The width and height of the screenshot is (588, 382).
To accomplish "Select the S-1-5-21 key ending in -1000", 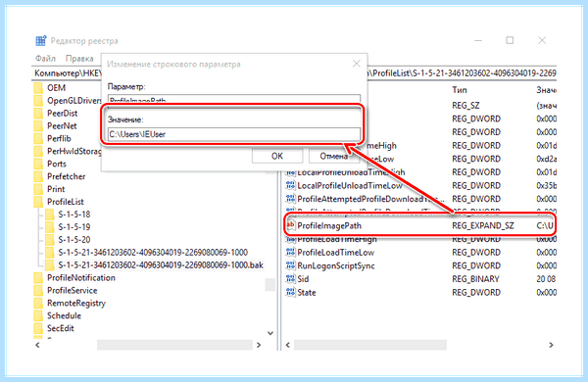I will click(153, 253).
